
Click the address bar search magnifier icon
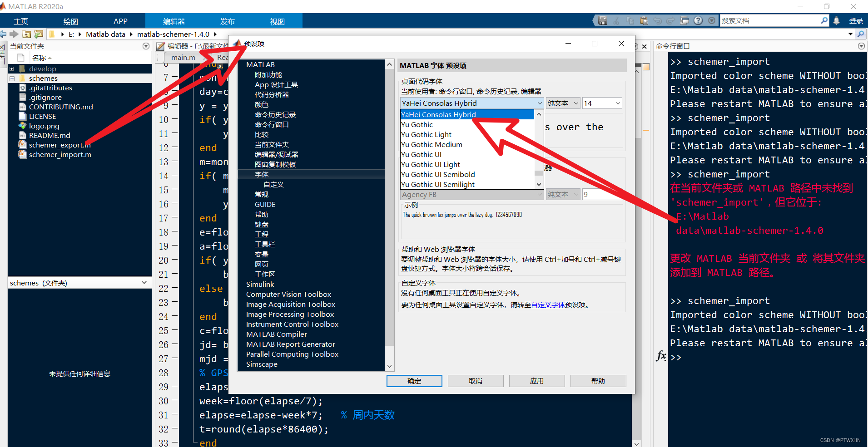[x=860, y=34]
